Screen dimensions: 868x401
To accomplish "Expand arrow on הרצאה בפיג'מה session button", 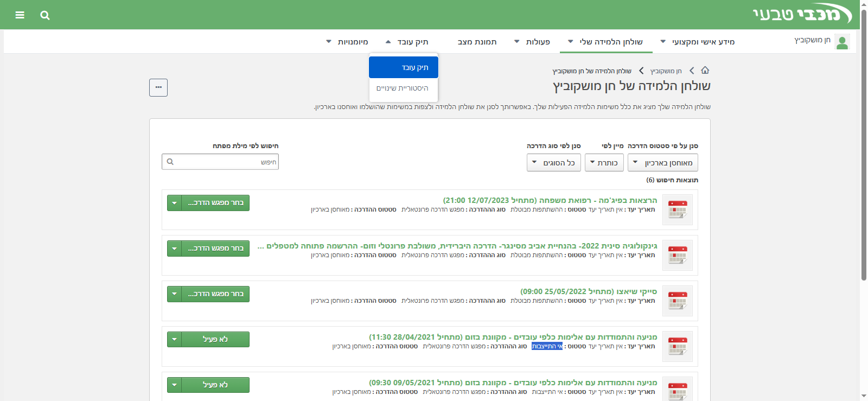I will [x=174, y=203].
